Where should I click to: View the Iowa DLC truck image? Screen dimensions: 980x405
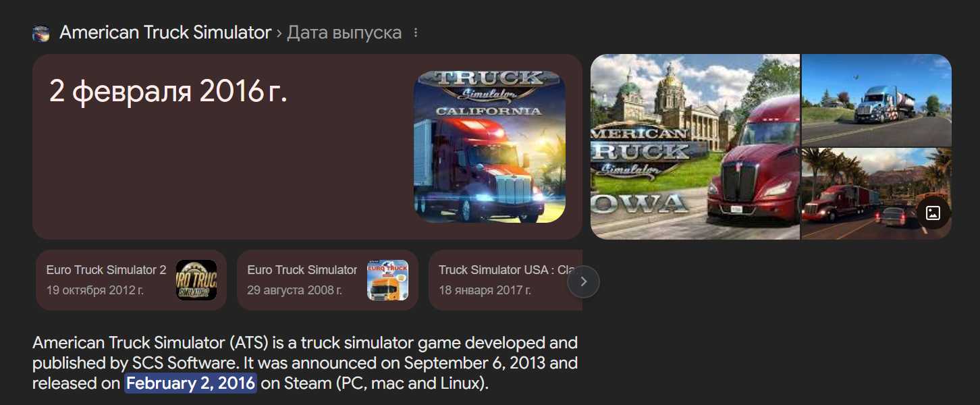(x=695, y=146)
